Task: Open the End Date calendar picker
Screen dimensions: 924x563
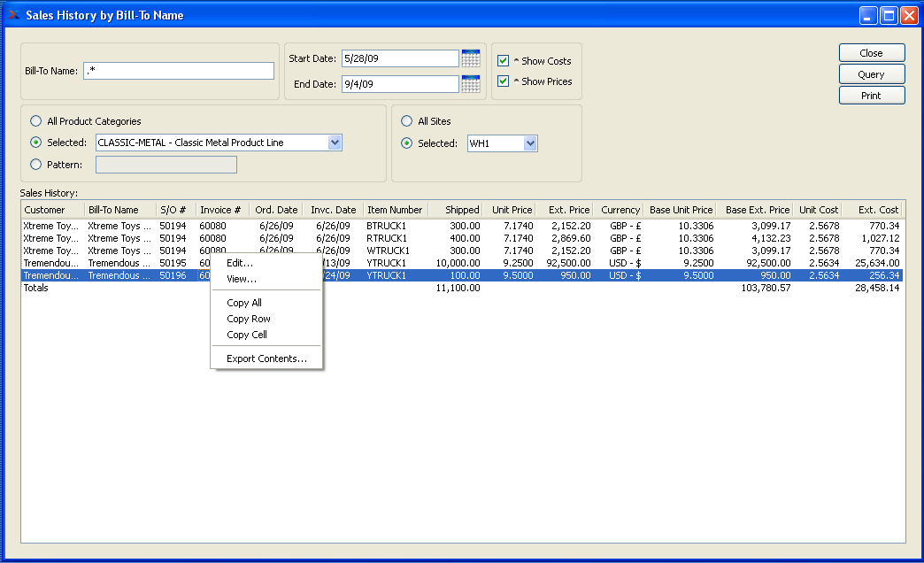Action: pos(471,84)
